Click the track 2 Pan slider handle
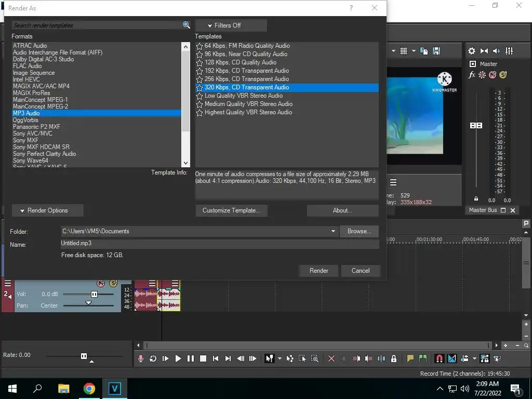532x399 pixels. point(88,303)
